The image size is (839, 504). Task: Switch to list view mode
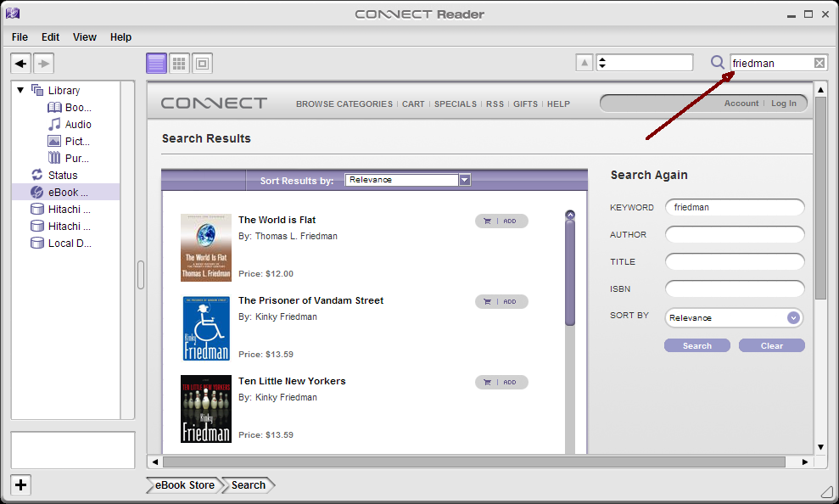[x=156, y=63]
